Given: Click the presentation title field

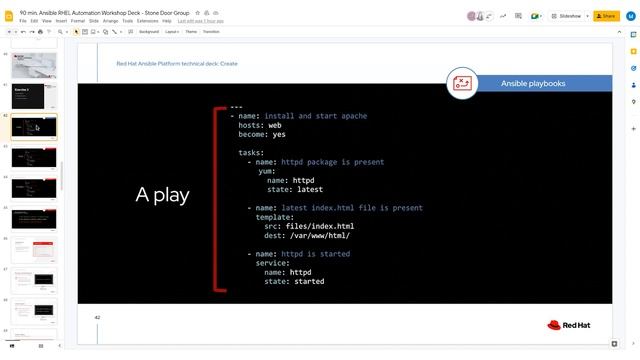Looking at the screenshot, I should pyautogui.click(x=104, y=13).
